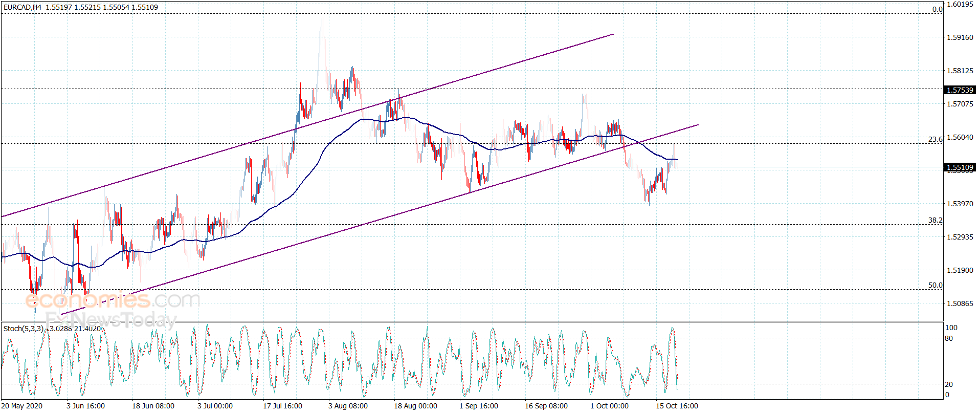The height and width of the screenshot is (413, 980).
Task: Click the 1.53970 price axis label
Action: tap(960, 204)
